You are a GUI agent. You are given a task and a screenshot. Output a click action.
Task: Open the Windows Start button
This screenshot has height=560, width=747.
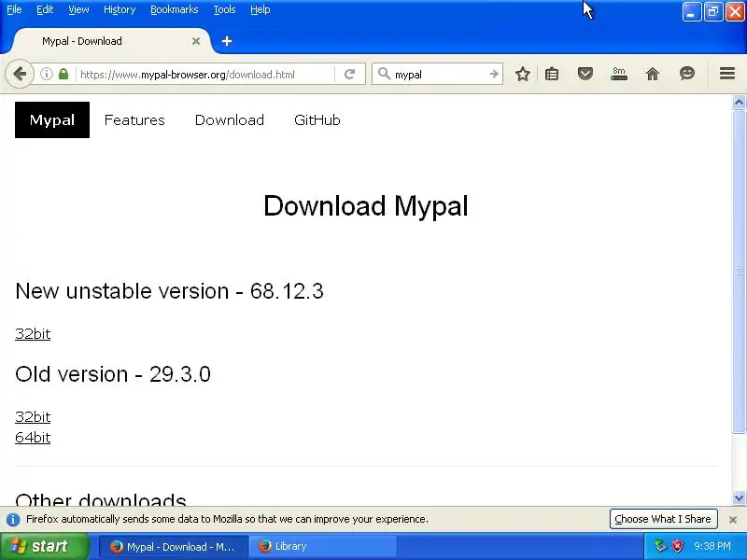[x=45, y=546]
